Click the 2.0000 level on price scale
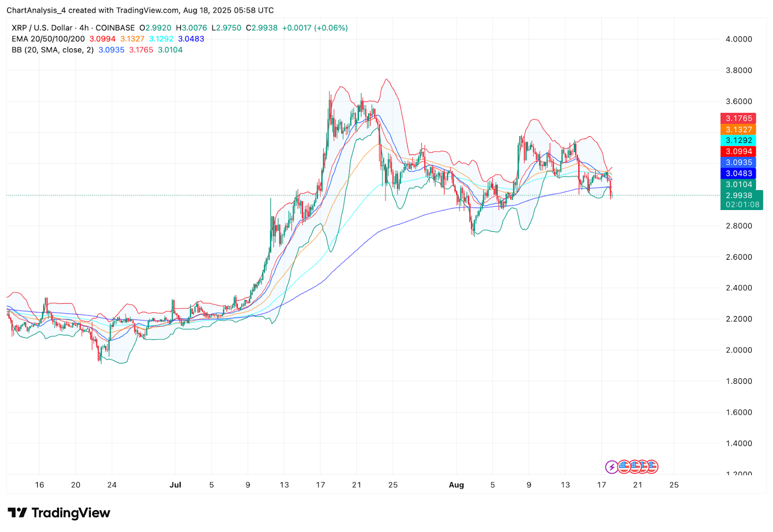The height and width of the screenshot is (532, 773). coord(739,350)
